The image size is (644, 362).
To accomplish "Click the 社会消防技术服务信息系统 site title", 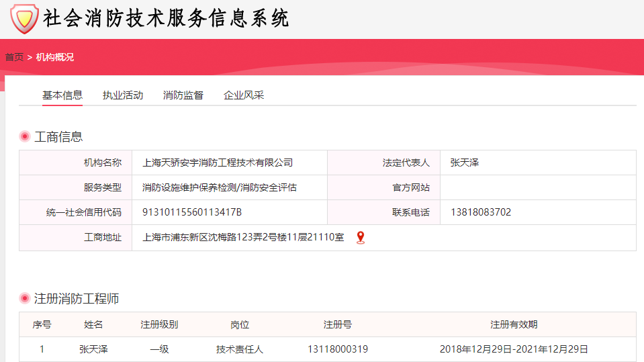I will pyautogui.click(x=166, y=19).
